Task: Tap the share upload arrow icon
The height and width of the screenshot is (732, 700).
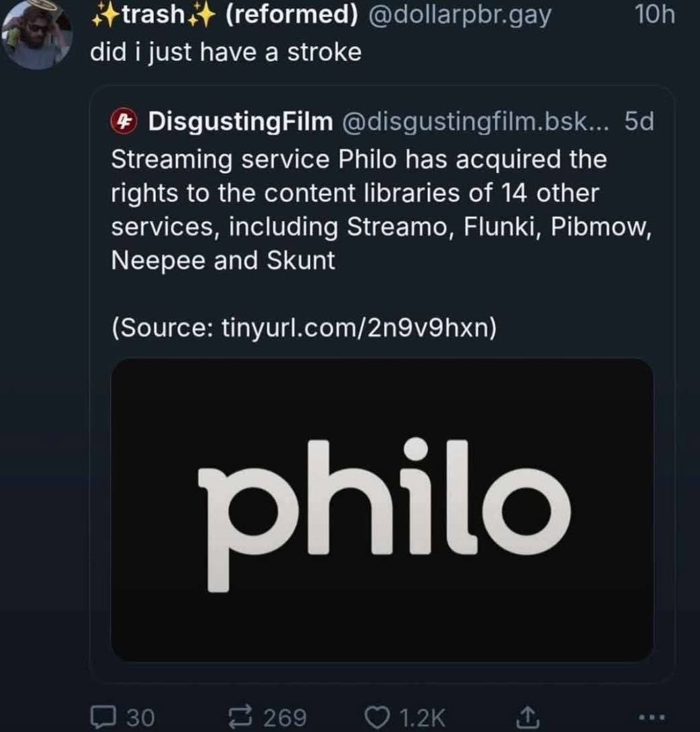Action: point(528,717)
